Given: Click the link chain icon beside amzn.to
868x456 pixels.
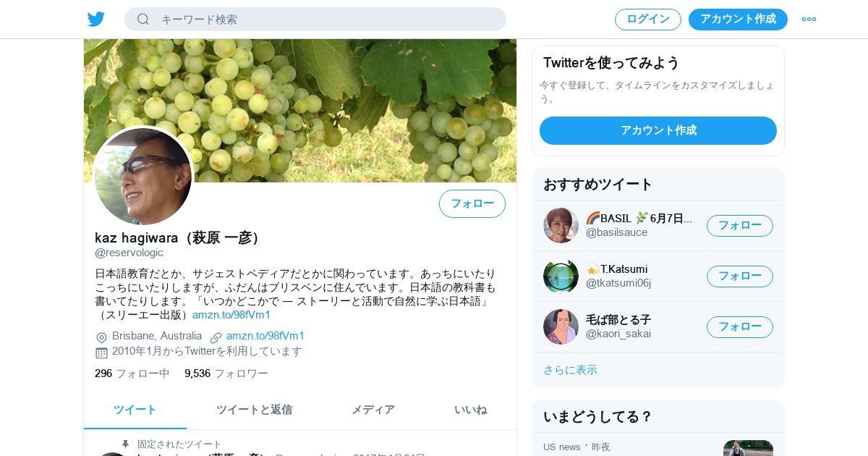Looking at the screenshot, I should click(x=216, y=337).
